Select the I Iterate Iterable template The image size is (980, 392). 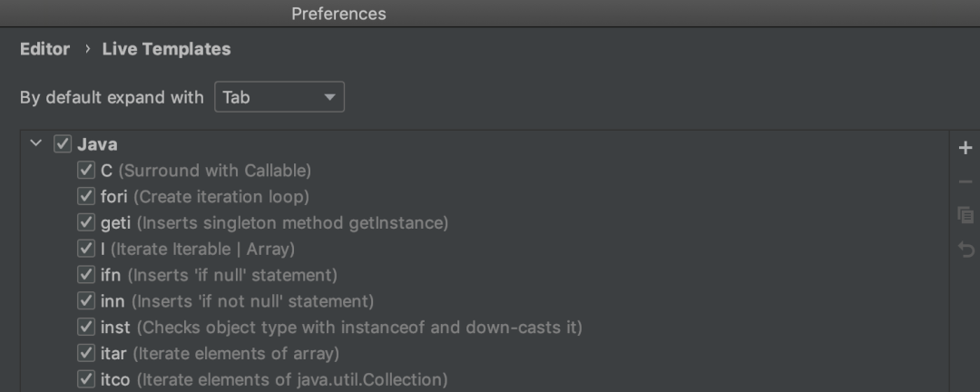[x=198, y=249]
